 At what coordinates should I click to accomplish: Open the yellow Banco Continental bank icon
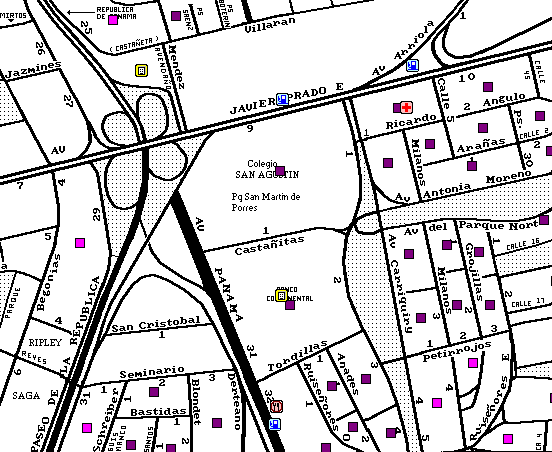(x=281, y=296)
